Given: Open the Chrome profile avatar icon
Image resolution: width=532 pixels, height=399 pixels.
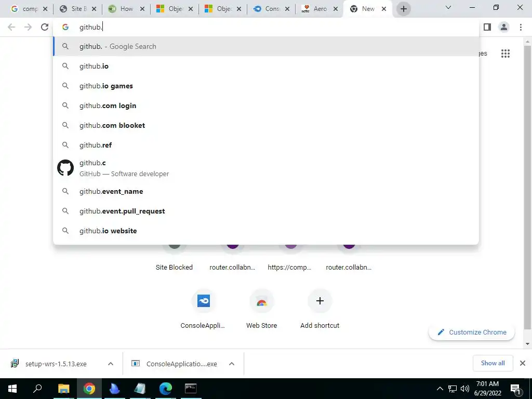Looking at the screenshot, I should (x=504, y=27).
